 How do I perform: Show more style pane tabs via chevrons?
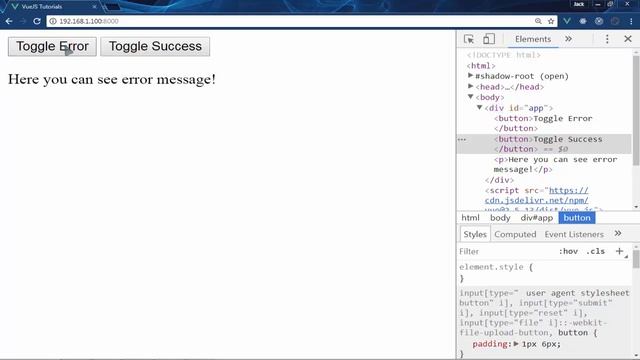click(x=618, y=233)
